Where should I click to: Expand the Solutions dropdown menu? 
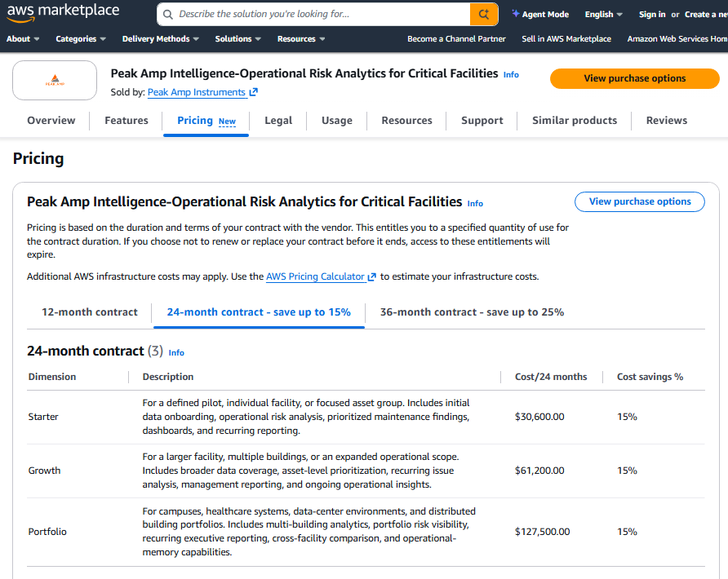click(x=237, y=39)
